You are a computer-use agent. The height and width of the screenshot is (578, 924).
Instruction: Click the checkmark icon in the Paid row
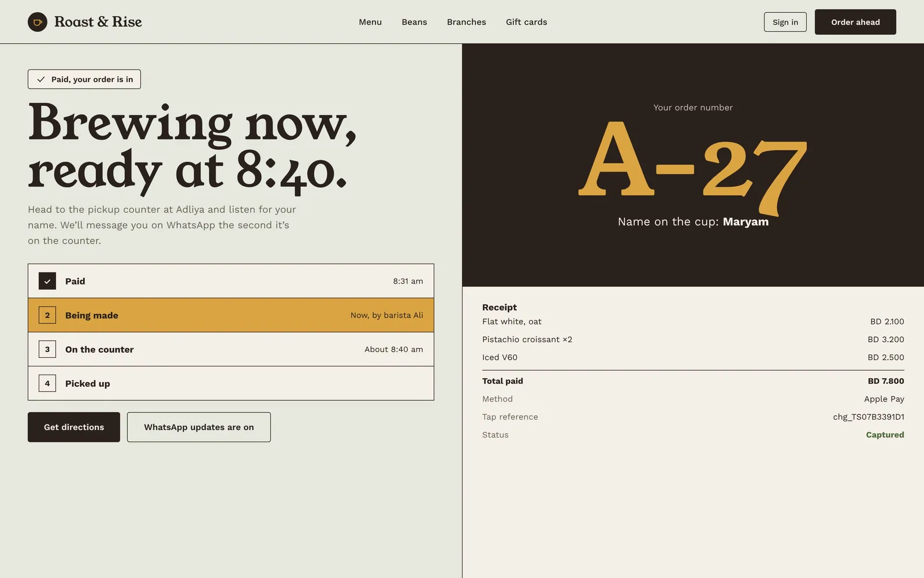(47, 281)
